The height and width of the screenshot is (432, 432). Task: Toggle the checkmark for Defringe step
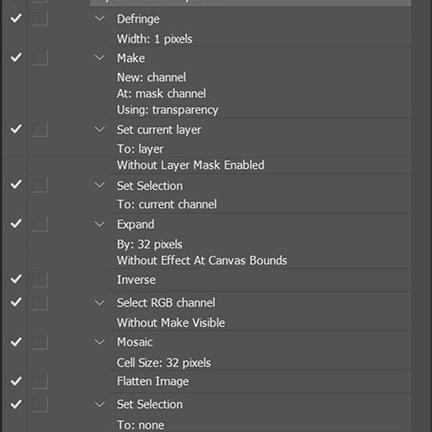click(x=16, y=18)
